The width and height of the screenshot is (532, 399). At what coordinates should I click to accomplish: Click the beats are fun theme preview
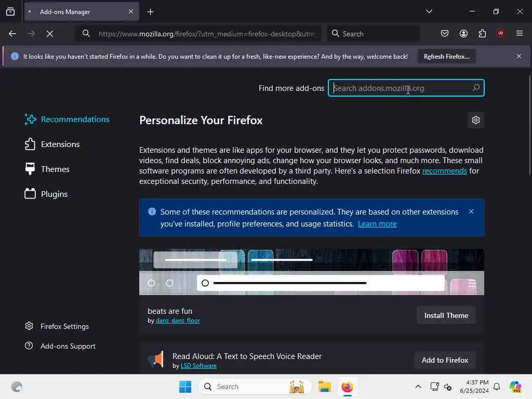tap(312, 272)
